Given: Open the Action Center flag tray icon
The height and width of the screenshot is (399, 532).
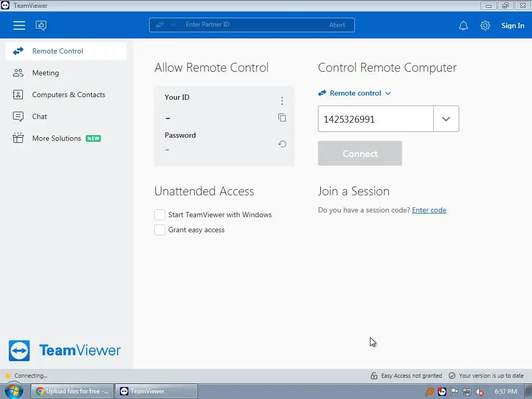Looking at the screenshot, I should pyautogui.click(x=454, y=392).
